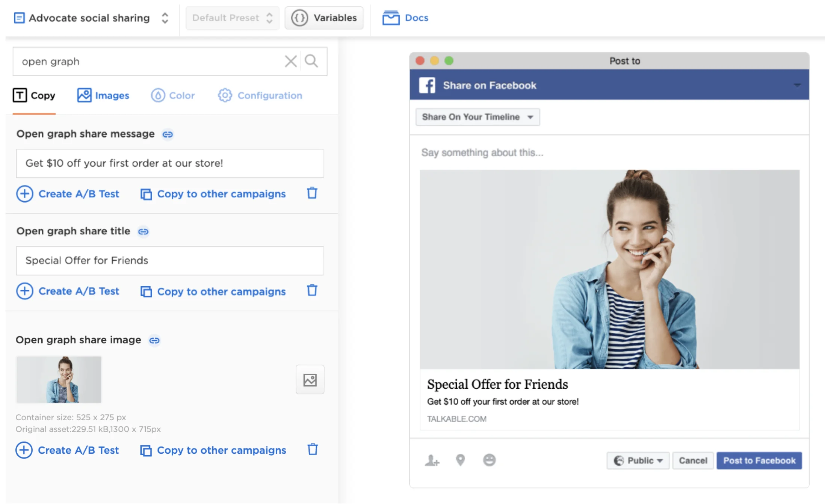
Task: Click the green maximize window dot
Action: [449, 61]
